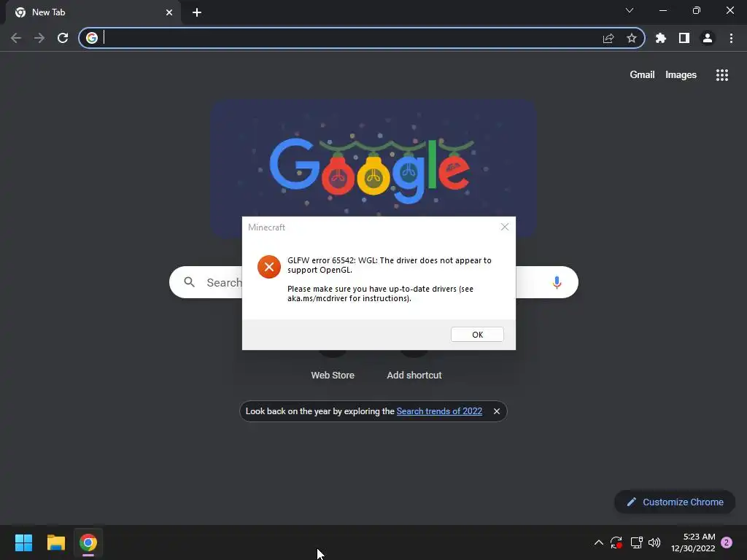
Task: Click the search magnifier icon
Action: (189, 282)
